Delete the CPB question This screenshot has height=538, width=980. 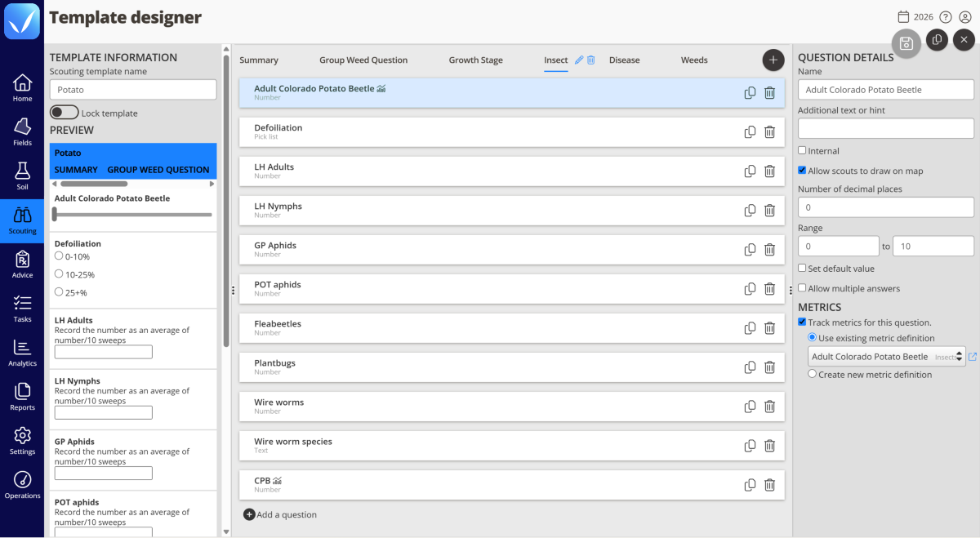[x=769, y=485]
